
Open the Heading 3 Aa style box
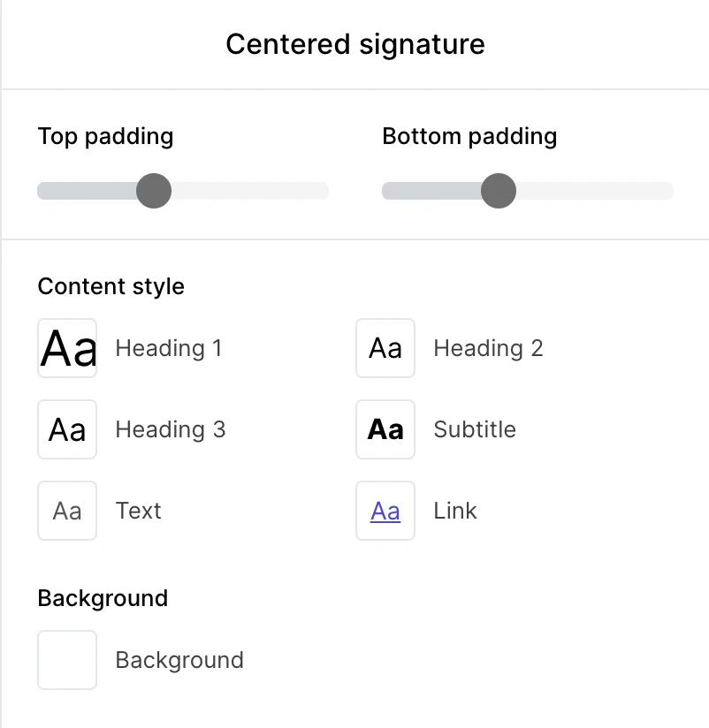point(67,429)
